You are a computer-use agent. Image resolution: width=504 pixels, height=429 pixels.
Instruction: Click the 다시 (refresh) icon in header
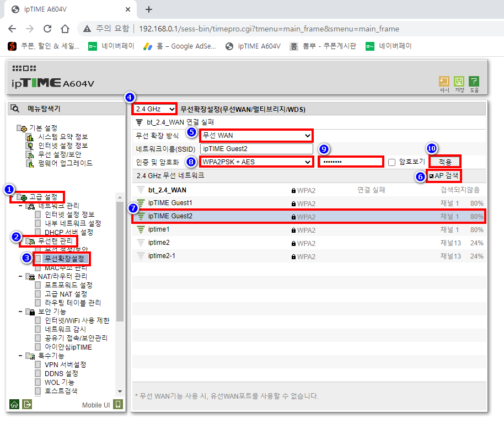click(444, 81)
